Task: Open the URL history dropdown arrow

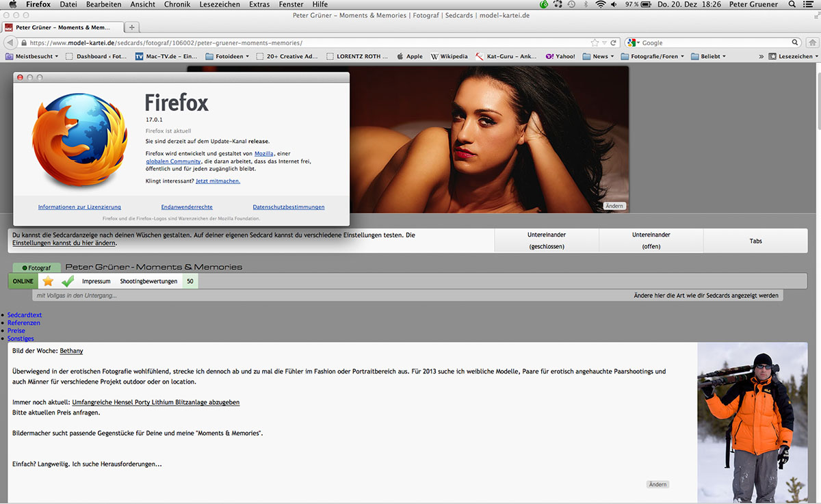Action: pyautogui.click(x=604, y=42)
